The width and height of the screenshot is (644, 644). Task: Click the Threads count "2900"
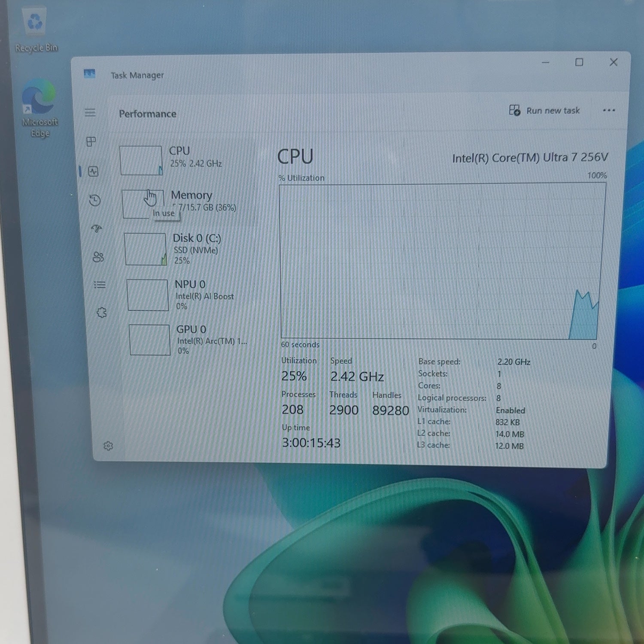[343, 410]
